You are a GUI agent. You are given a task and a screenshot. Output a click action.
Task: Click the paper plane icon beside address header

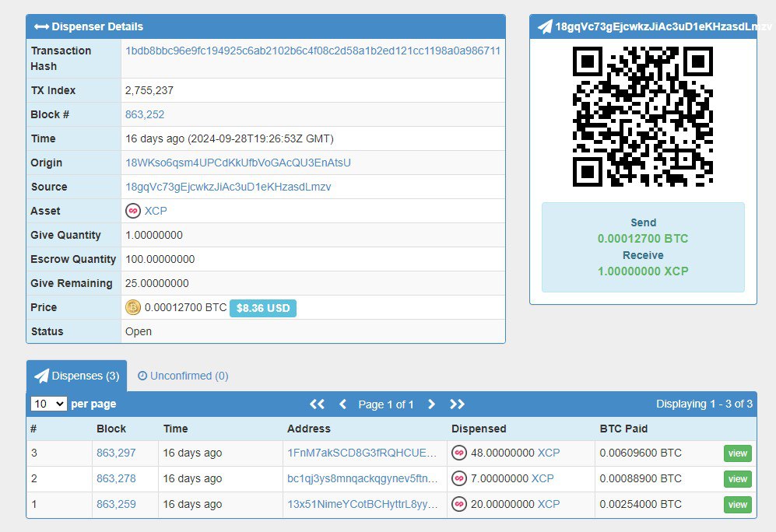point(545,26)
